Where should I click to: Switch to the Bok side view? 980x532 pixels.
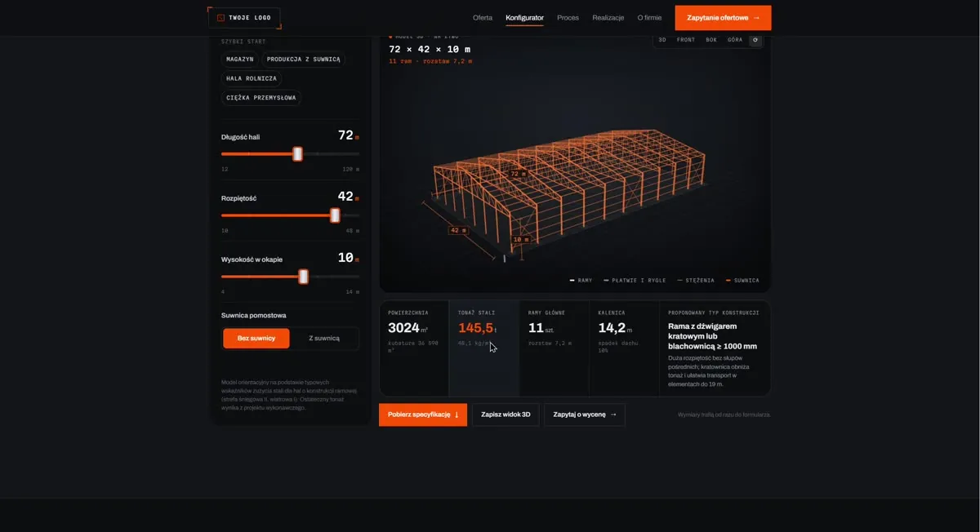711,40
